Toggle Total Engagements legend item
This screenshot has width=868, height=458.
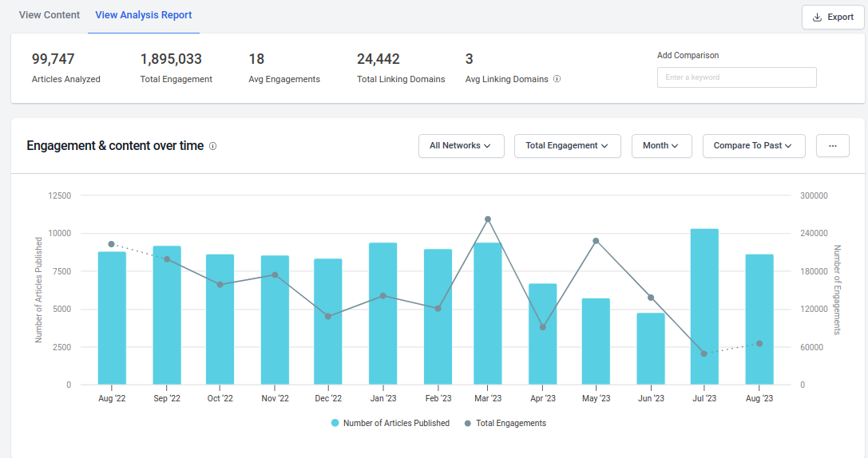[505, 423]
